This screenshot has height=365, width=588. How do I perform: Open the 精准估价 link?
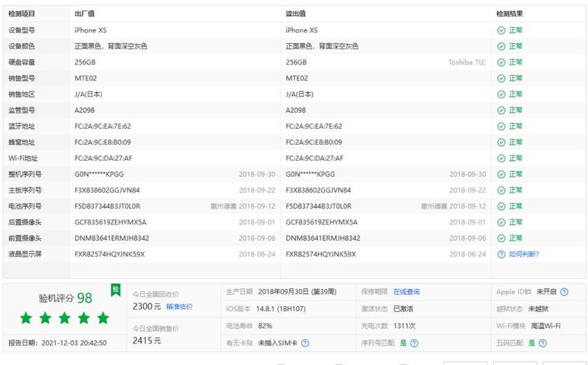pyautogui.click(x=179, y=306)
